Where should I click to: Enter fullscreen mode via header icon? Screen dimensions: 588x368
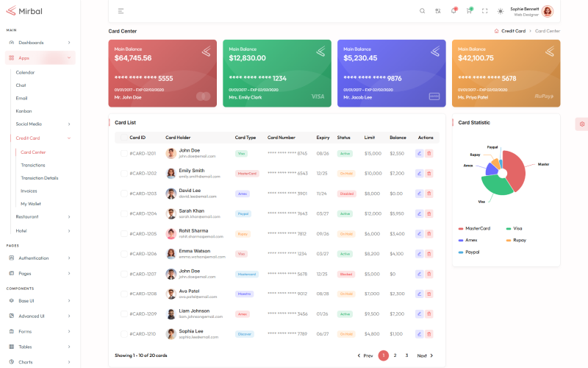[484, 11]
